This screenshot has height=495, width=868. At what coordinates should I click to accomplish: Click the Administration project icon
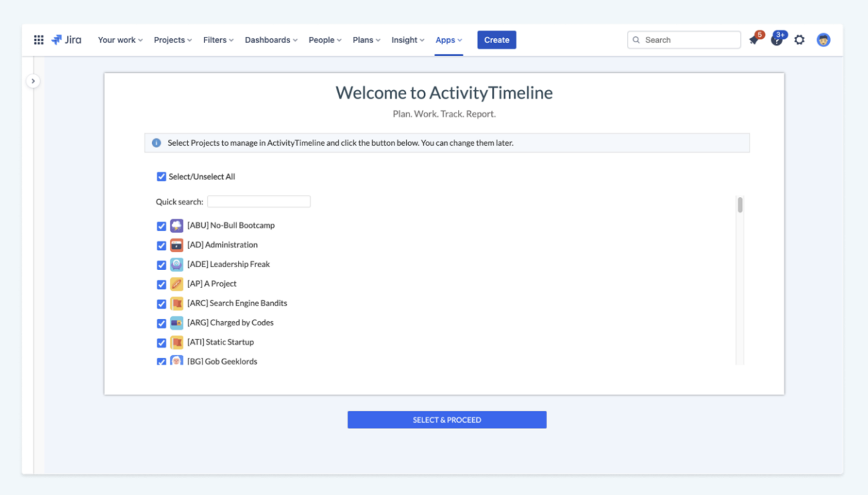[176, 245]
